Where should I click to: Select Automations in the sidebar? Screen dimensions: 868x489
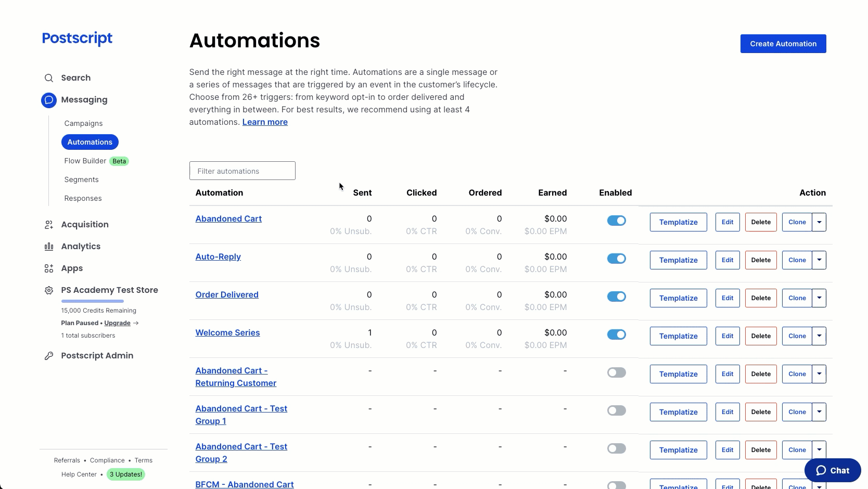point(90,142)
